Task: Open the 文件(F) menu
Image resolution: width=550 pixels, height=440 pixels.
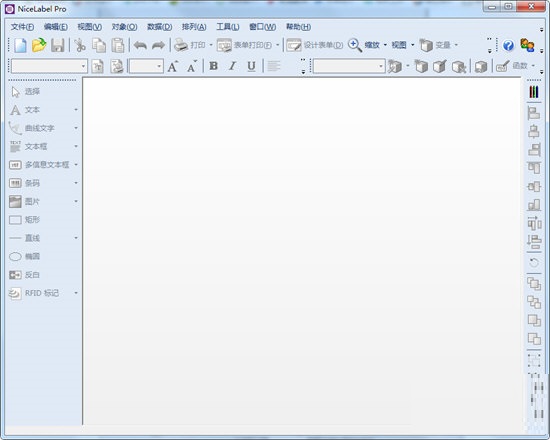Action: 22,27
